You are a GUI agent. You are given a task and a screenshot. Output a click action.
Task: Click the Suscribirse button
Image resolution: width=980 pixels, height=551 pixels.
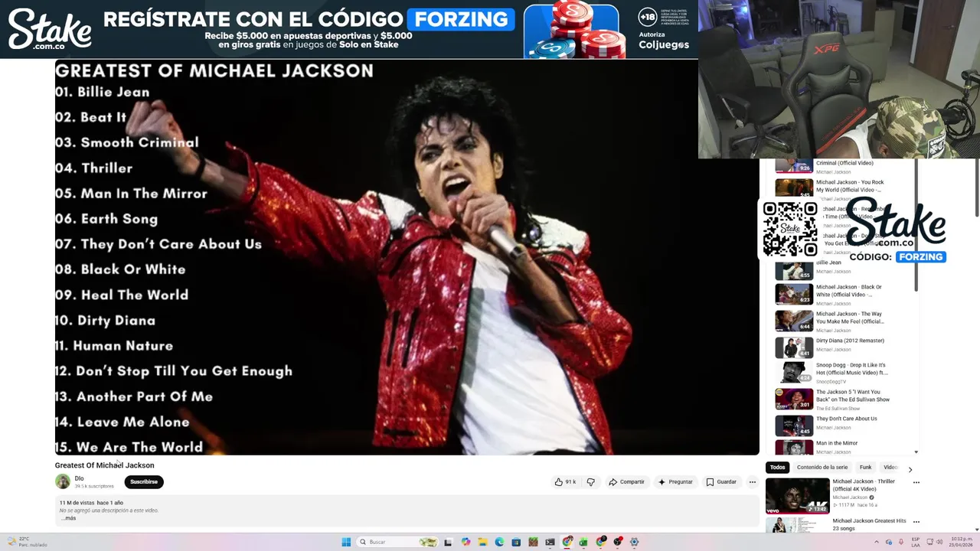144,482
